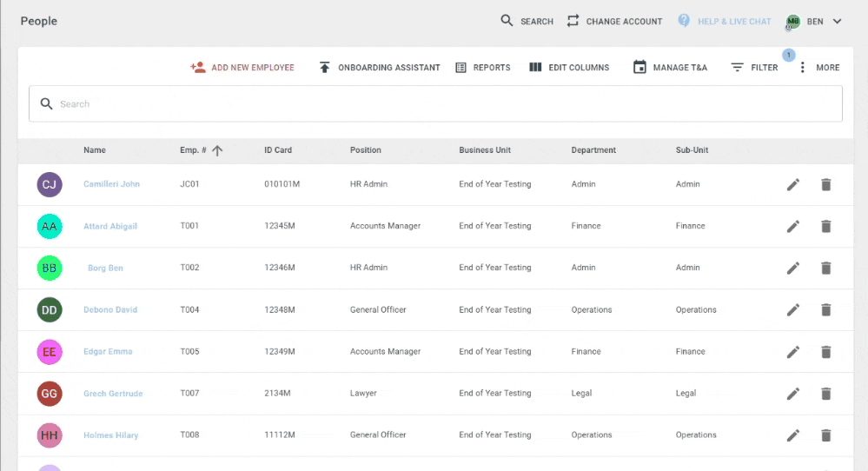Screen dimensions: 868x471
Task: Click into the employee Search field
Action: tap(435, 103)
